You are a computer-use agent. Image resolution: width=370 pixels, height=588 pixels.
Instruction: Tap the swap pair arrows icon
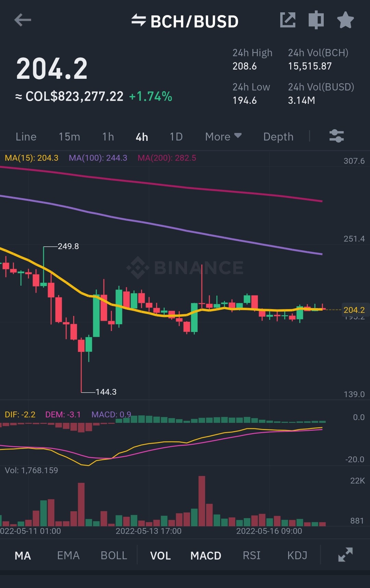pos(138,21)
